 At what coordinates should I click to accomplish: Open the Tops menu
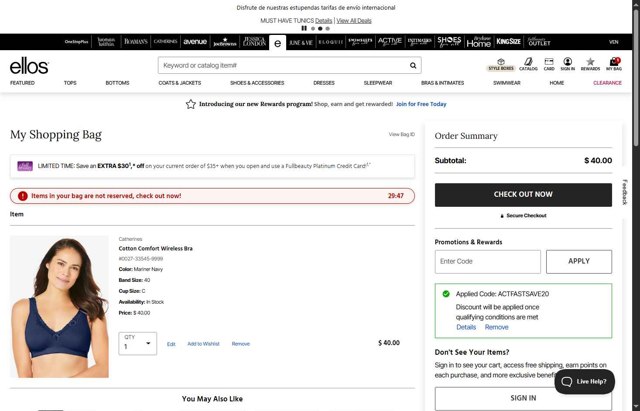point(70,83)
